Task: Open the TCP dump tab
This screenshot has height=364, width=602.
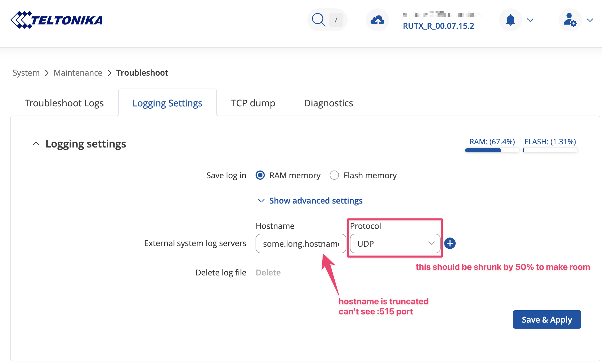Action: click(253, 103)
